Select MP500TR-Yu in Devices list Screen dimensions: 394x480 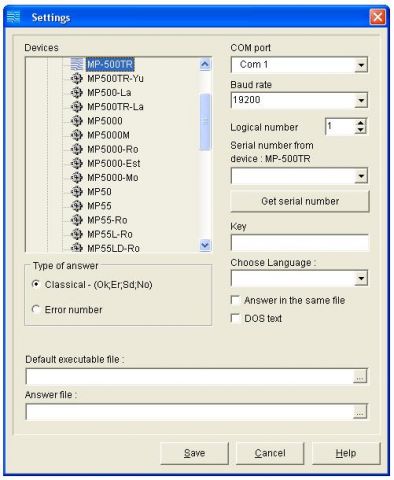(x=115, y=78)
